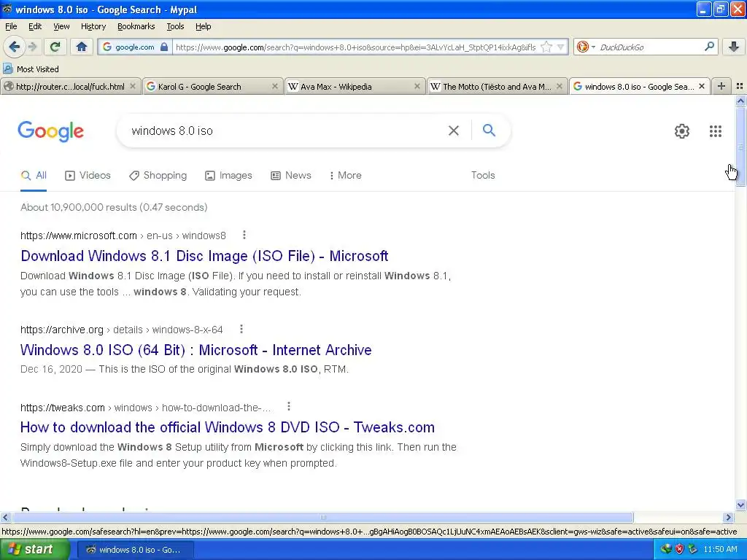Screen dimensions: 747x560
Task: Select the All results filter
Action: [x=34, y=175]
